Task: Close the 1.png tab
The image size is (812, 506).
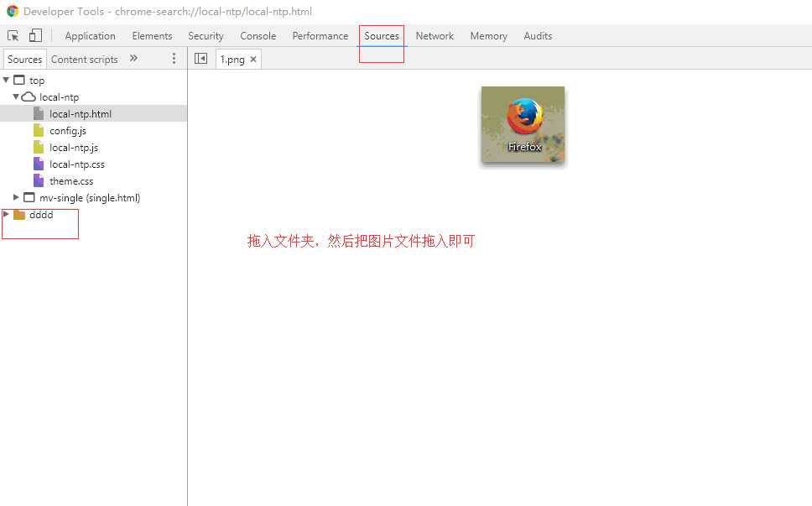Action: click(x=253, y=59)
